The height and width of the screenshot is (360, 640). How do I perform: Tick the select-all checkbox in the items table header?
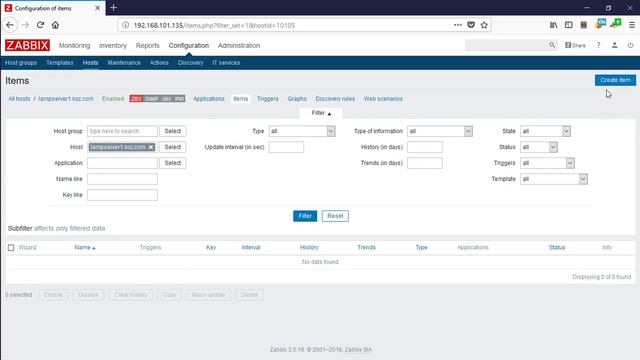[11, 247]
